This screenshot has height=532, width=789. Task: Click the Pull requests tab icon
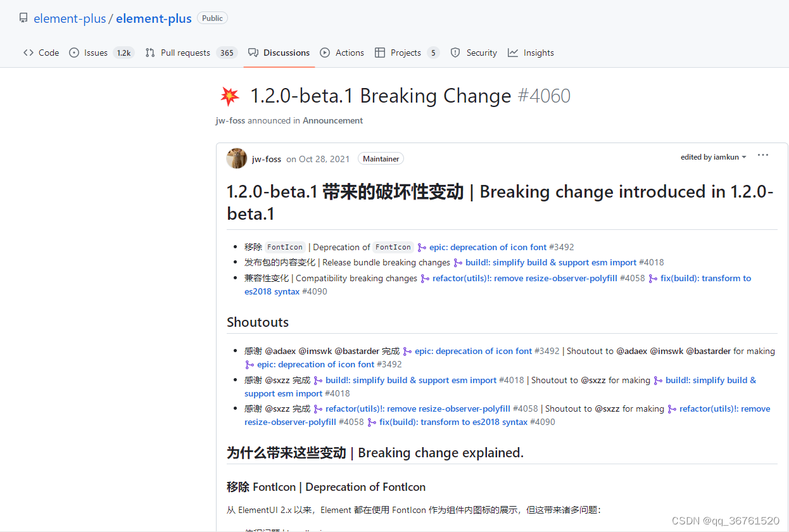coord(150,53)
